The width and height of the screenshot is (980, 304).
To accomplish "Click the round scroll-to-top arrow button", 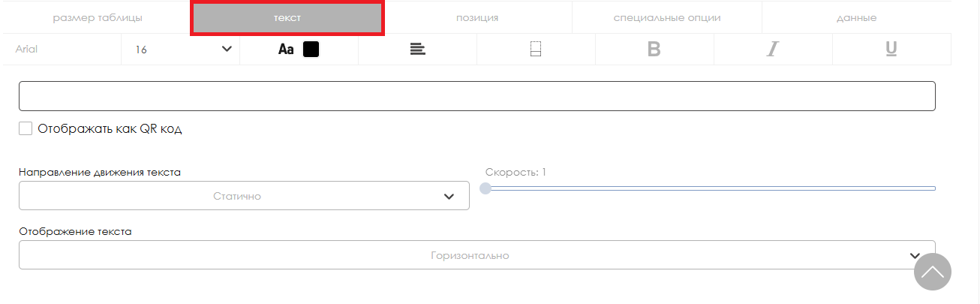I will point(933,272).
